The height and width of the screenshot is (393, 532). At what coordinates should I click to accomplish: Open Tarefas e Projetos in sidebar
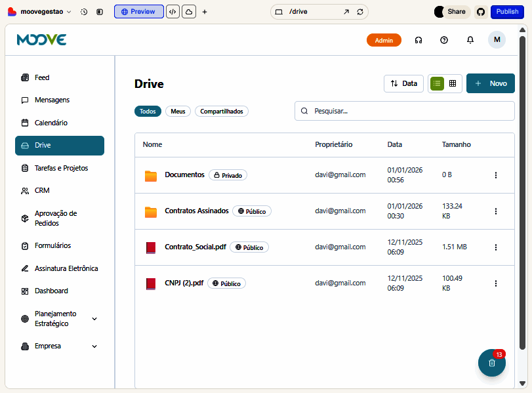point(61,168)
